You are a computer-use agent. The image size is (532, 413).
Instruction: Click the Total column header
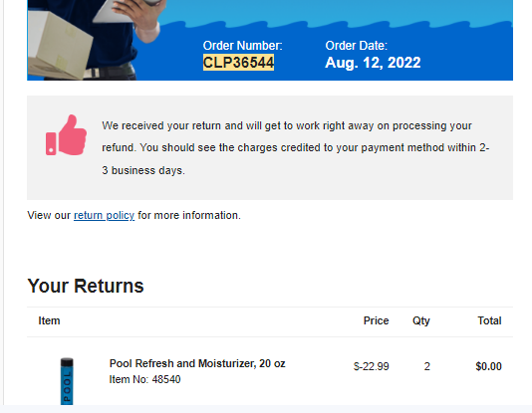(x=489, y=320)
